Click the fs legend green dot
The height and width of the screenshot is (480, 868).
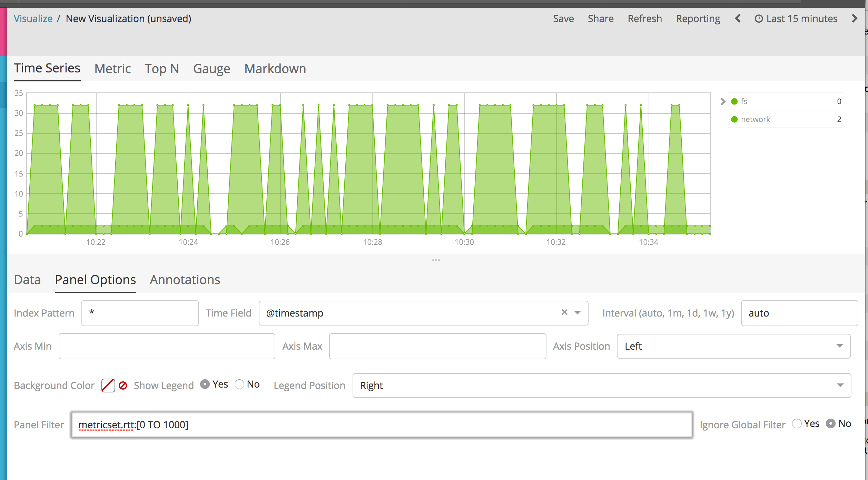(734, 101)
